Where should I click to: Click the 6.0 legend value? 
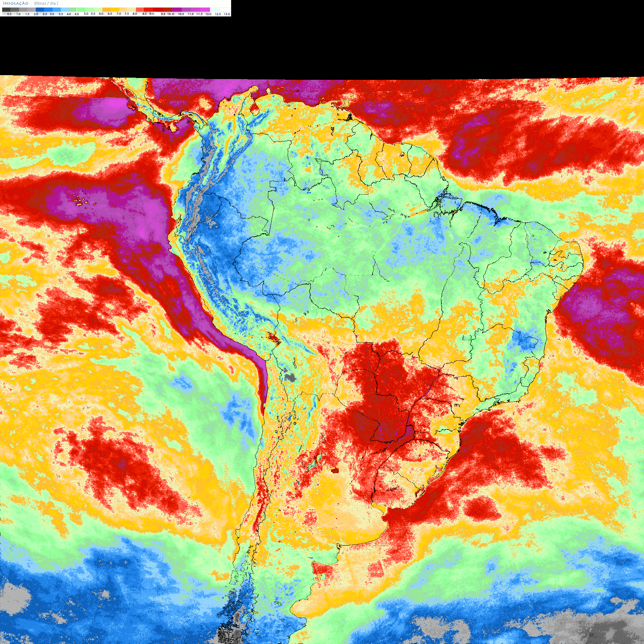(x=101, y=14)
